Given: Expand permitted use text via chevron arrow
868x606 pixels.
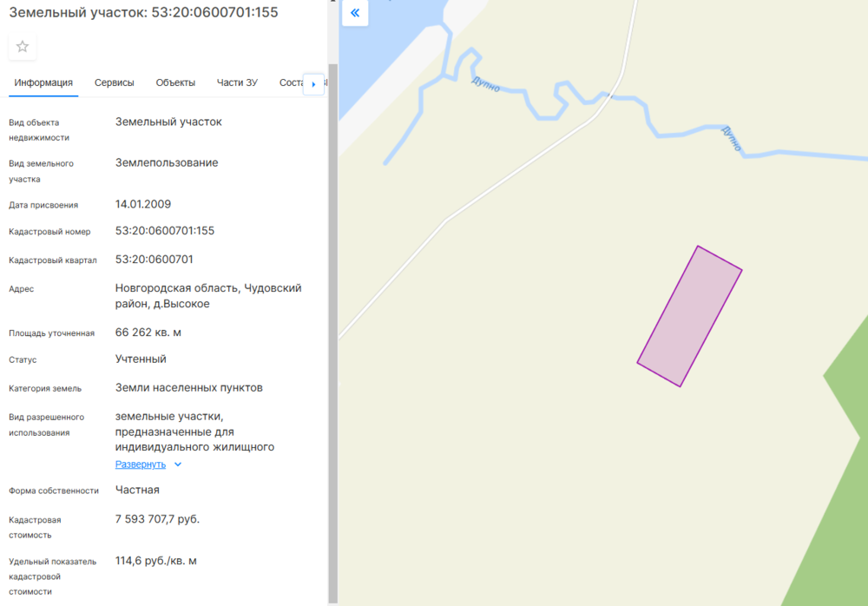Looking at the screenshot, I should pos(178,464).
